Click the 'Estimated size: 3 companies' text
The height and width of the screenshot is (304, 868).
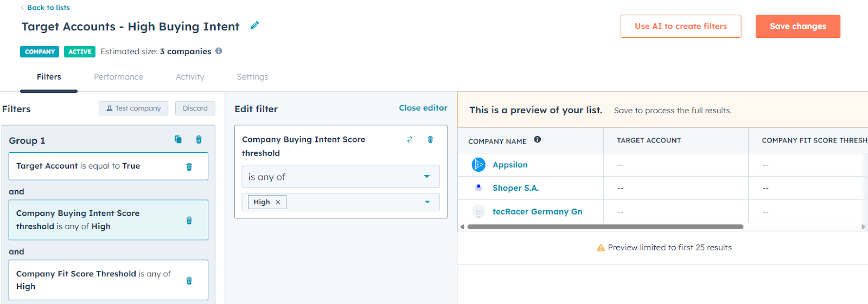click(x=156, y=51)
